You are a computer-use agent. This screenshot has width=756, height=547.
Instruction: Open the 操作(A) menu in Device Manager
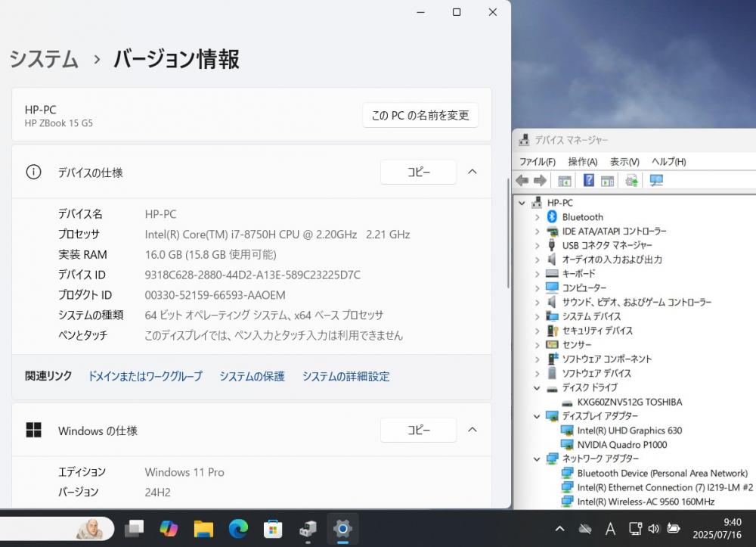582,162
